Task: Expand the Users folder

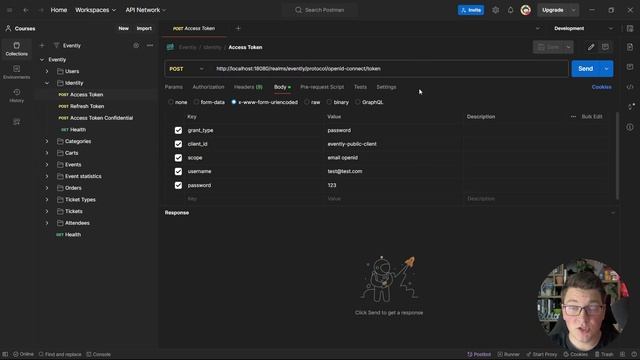Action: 47,71
